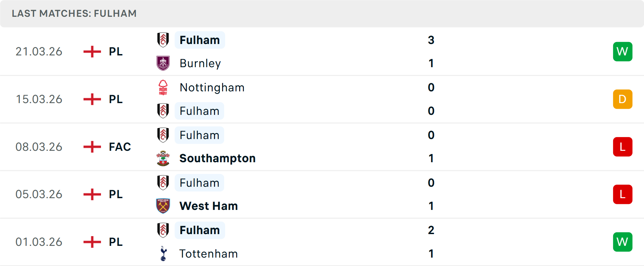Toggle the red L badge for the West Ham loss
644x266 pixels.
pyautogui.click(x=623, y=194)
